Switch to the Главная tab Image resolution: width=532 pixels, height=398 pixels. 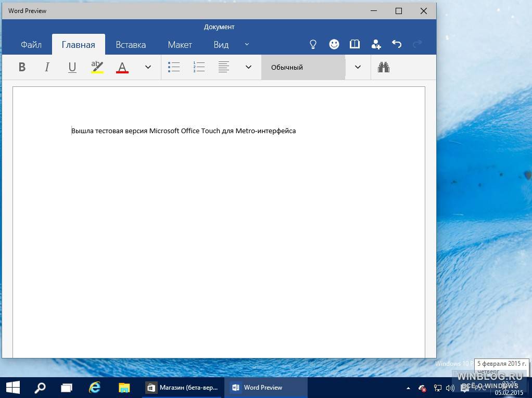pos(79,45)
